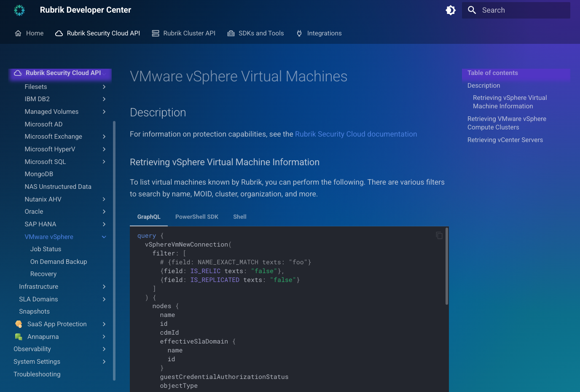Click the VMware vSphere sidebar label
The image size is (580, 392).
(49, 237)
